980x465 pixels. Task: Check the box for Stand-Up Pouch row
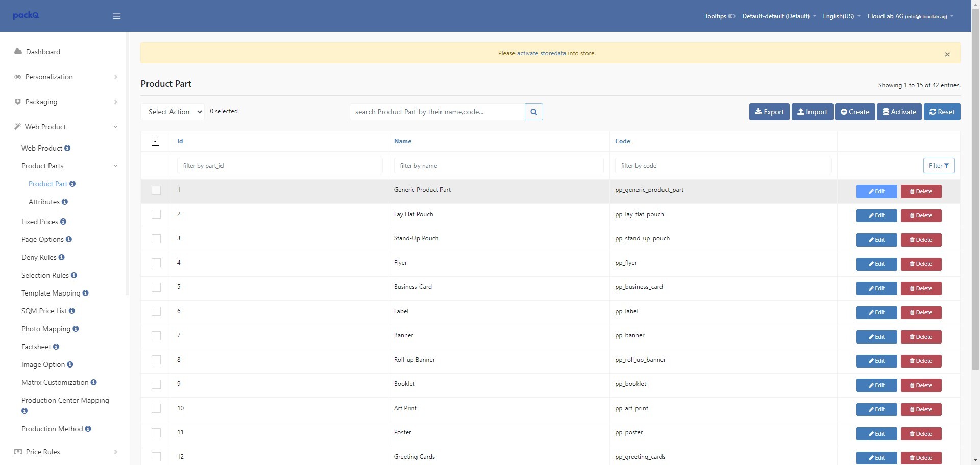[156, 239]
